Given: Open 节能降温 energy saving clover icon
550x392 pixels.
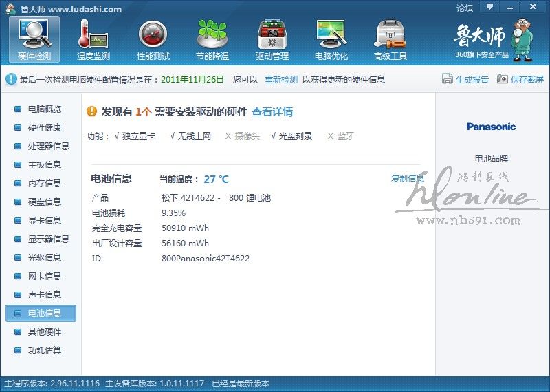Looking at the screenshot, I should point(212,39).
